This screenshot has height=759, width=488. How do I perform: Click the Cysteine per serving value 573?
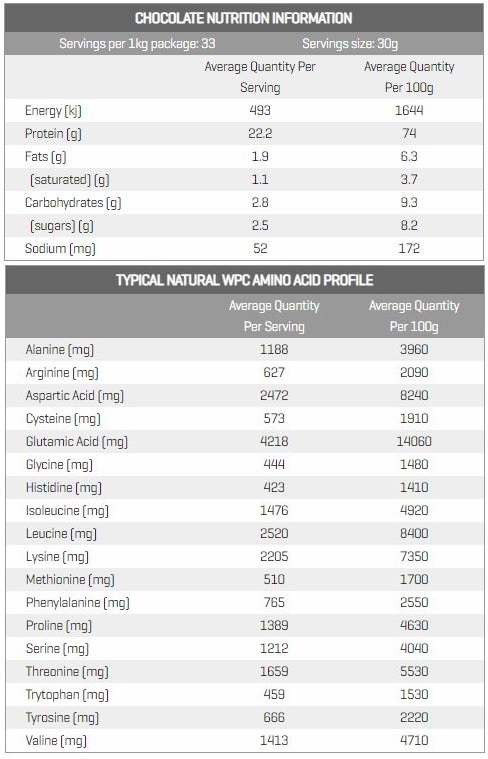coord(274,419)
